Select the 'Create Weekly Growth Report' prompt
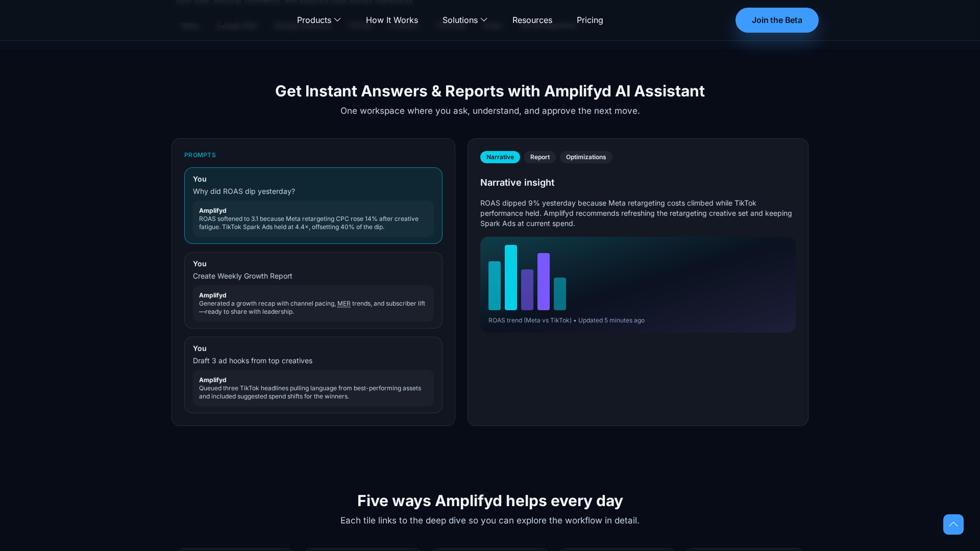 tap(313, 290)
